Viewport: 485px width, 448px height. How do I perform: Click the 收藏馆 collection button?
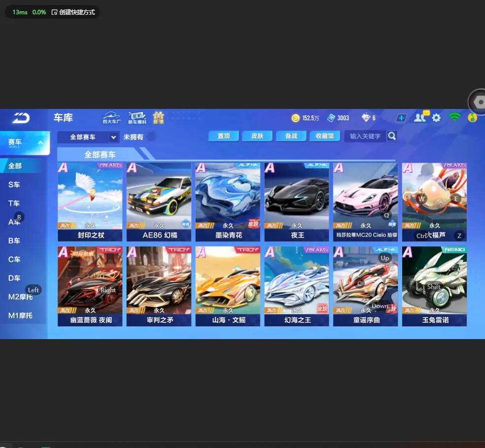pyautogui.click(x=325, y=136)
